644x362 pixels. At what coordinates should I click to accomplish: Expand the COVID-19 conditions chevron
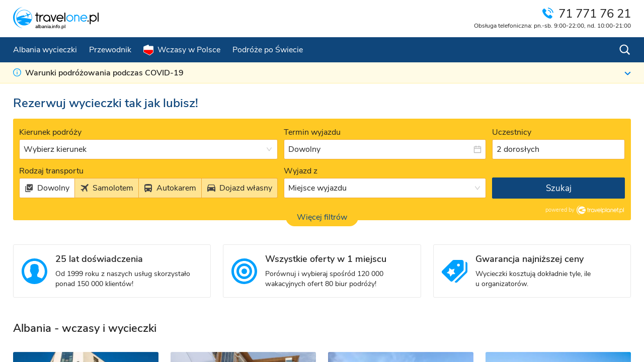pos(627,73)
